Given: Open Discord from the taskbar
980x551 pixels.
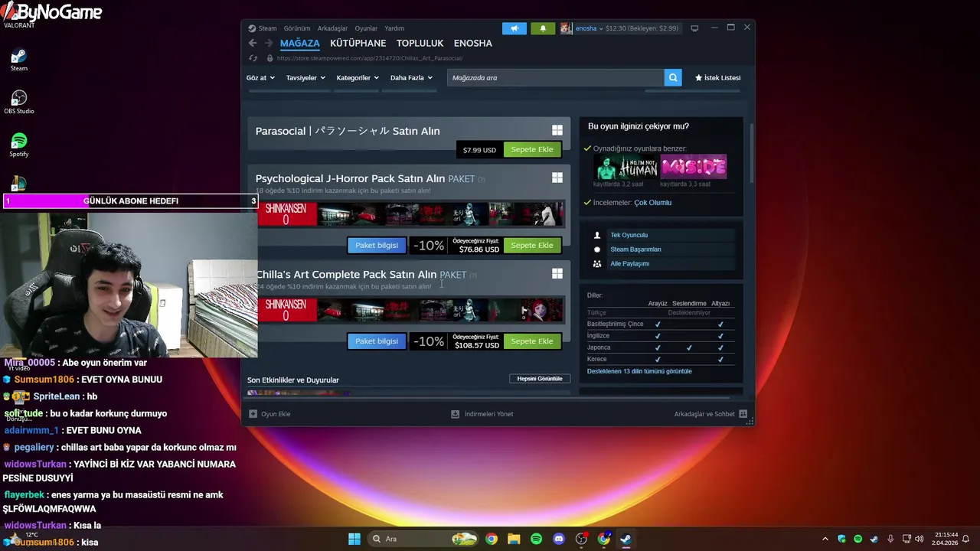Looking at the screenshot, I should (559, 539).
